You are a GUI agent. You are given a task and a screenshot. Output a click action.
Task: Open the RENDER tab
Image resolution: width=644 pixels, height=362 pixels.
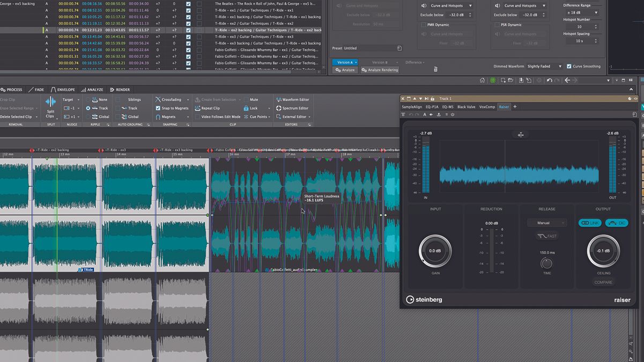click(120, 90)
